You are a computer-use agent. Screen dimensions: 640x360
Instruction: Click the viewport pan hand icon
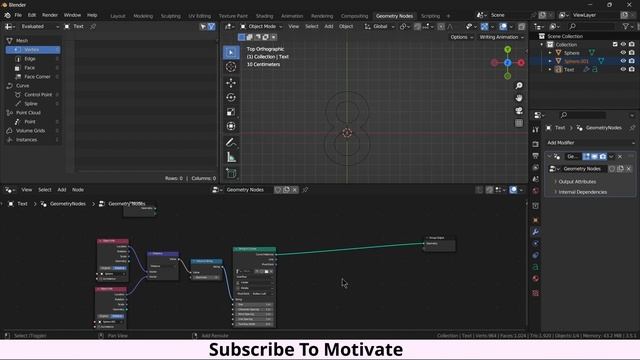[x=519, y=98]
